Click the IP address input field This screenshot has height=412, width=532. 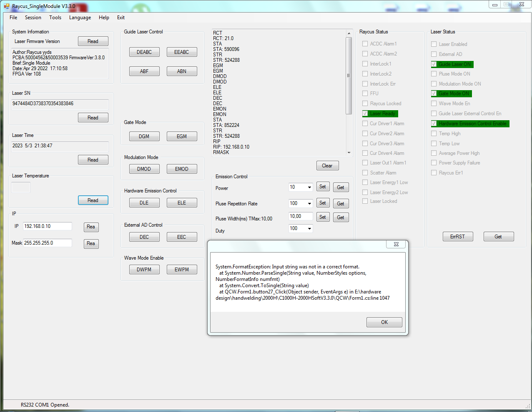(48, 226)
